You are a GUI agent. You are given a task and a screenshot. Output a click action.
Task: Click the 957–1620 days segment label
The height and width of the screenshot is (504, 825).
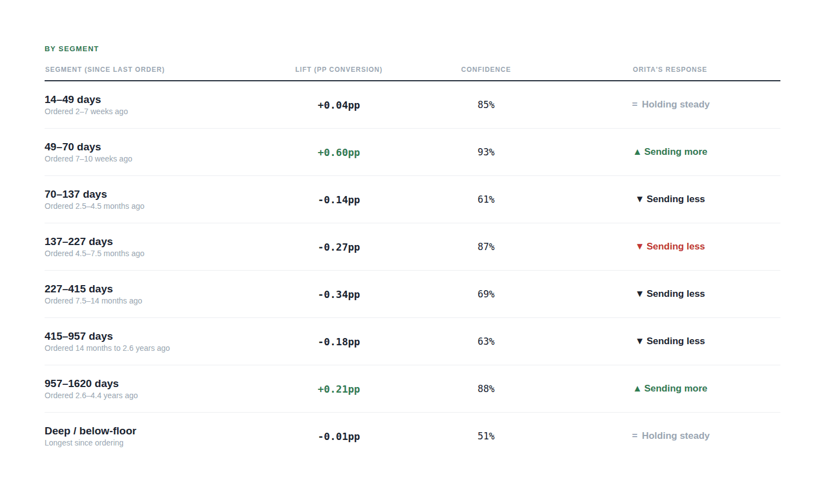81,384
